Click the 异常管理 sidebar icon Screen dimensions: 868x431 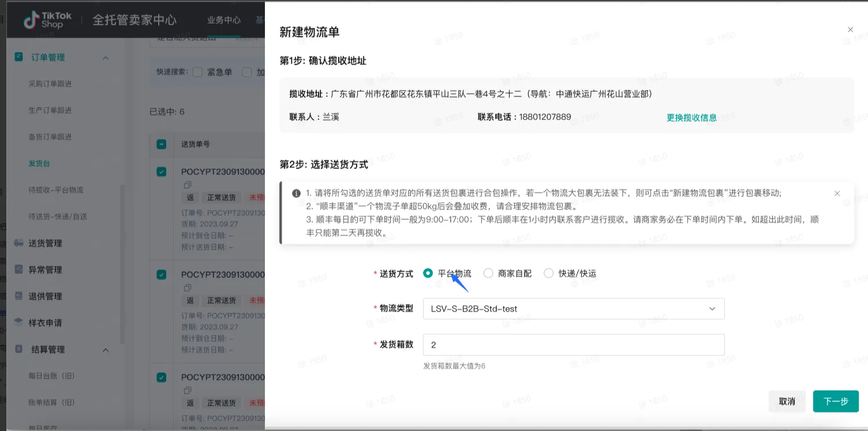tap(19, 269)
